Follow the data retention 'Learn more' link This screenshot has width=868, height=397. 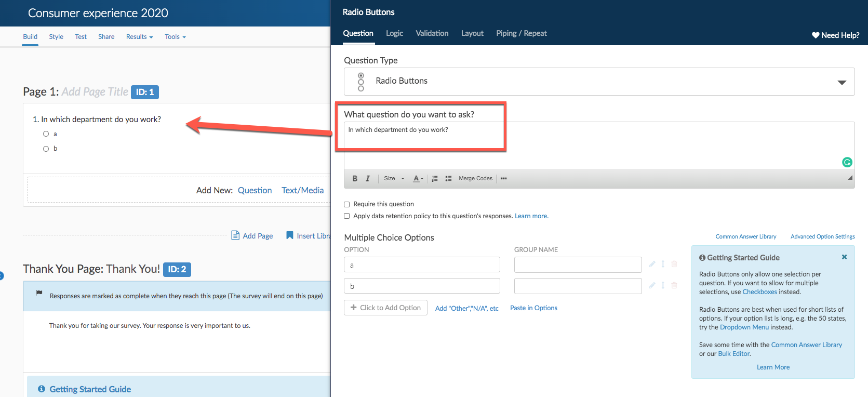coord(531,216)
